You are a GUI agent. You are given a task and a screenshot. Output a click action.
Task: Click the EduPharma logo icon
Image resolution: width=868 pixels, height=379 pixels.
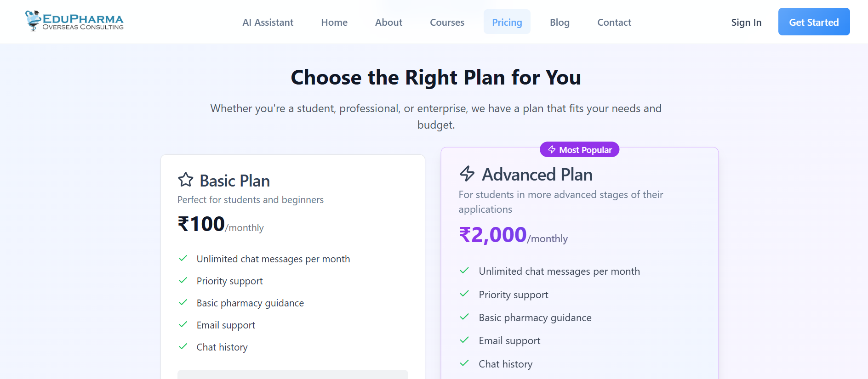point(33,21)
